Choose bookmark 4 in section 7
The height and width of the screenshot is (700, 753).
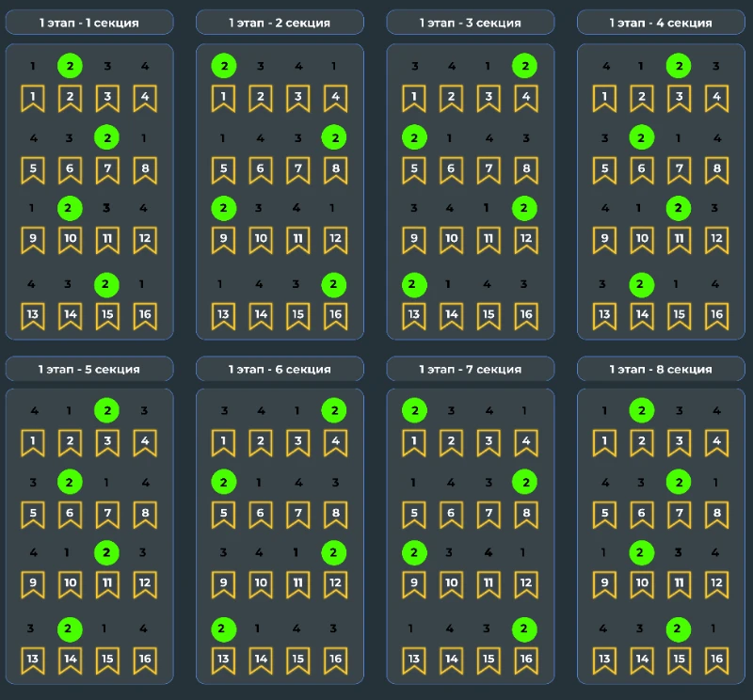pos(526,442)
